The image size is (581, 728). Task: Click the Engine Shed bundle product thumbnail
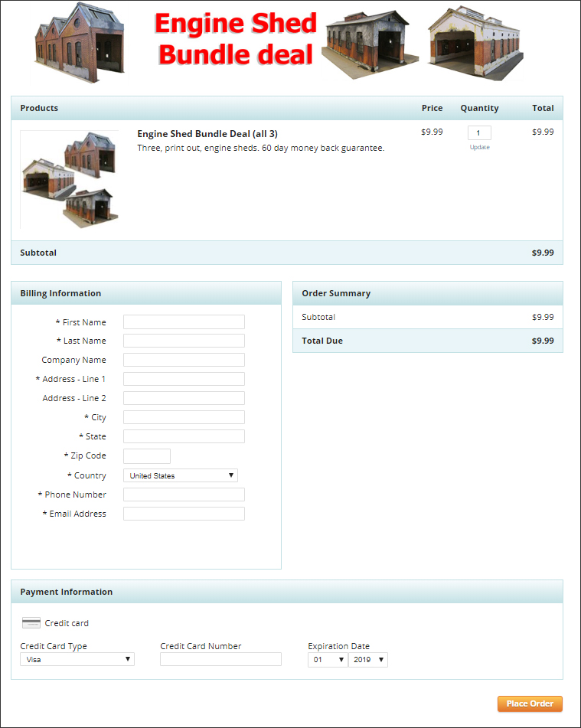[x=70, y=180]
